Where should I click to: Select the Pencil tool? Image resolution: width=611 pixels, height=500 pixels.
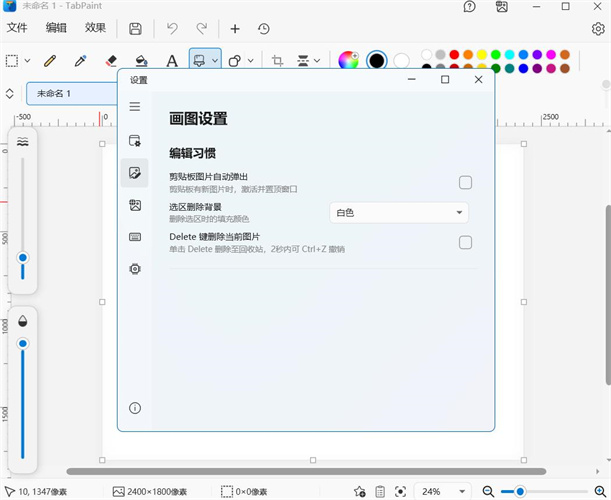[50, 61]
